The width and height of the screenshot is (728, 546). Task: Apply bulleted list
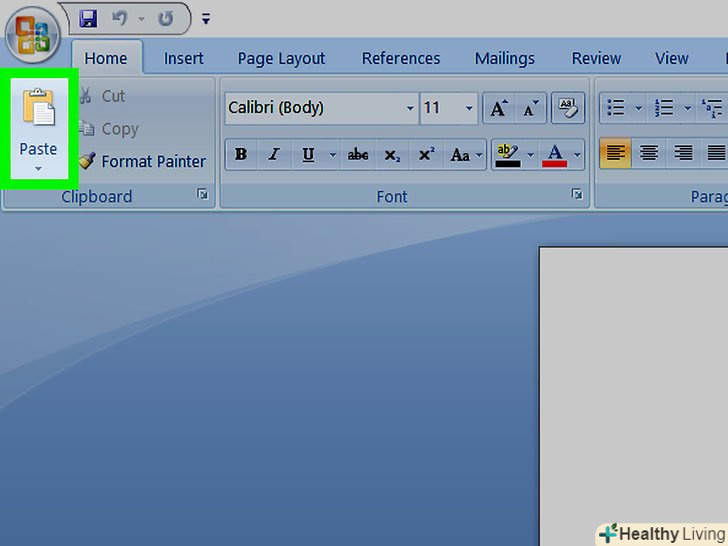tap(616, 108)
